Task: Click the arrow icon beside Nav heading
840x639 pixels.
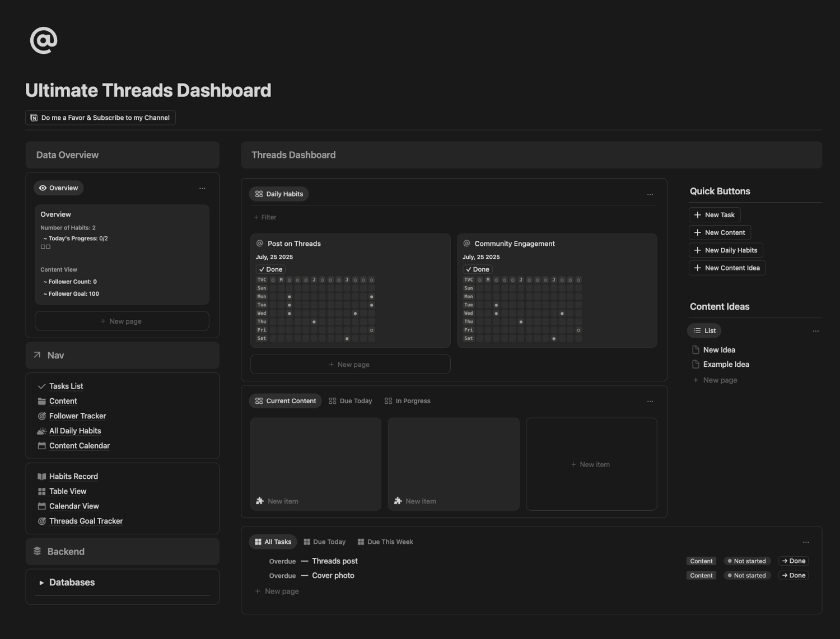Action: (37, 355)
